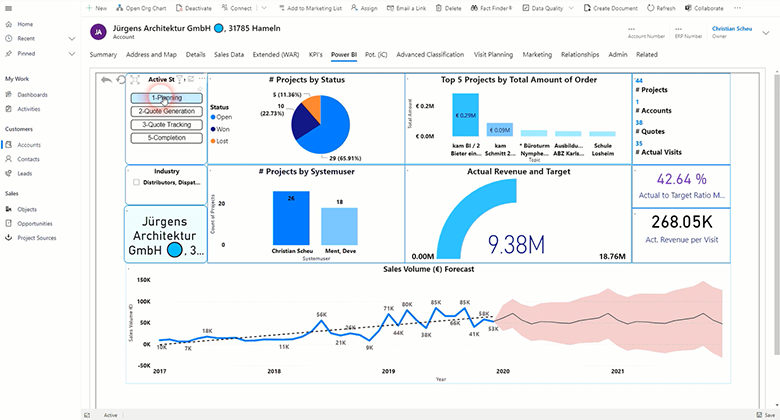Open more options on Active Stage slicer
Viewport: 780px width, 420px height.
pyautogui.click(x=201, y=79)
